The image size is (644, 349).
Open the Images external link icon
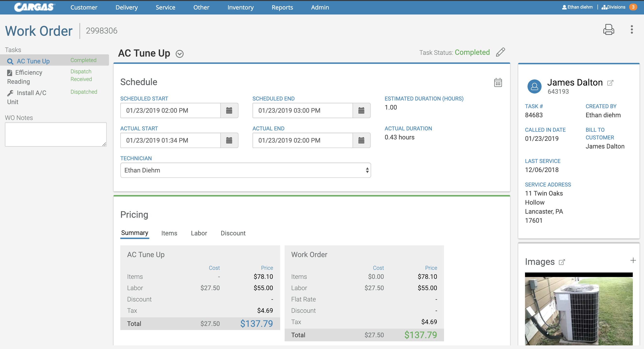[562, 262]
